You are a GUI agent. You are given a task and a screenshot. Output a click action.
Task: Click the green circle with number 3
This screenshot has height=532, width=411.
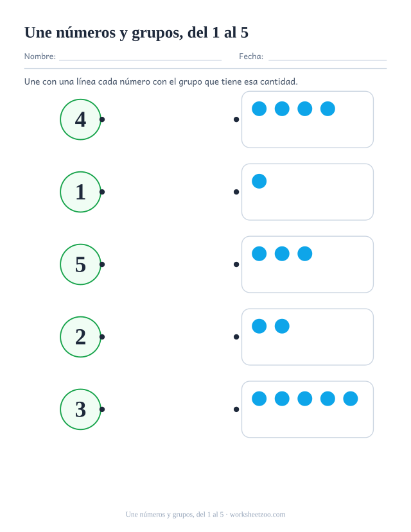coord(80,409)
